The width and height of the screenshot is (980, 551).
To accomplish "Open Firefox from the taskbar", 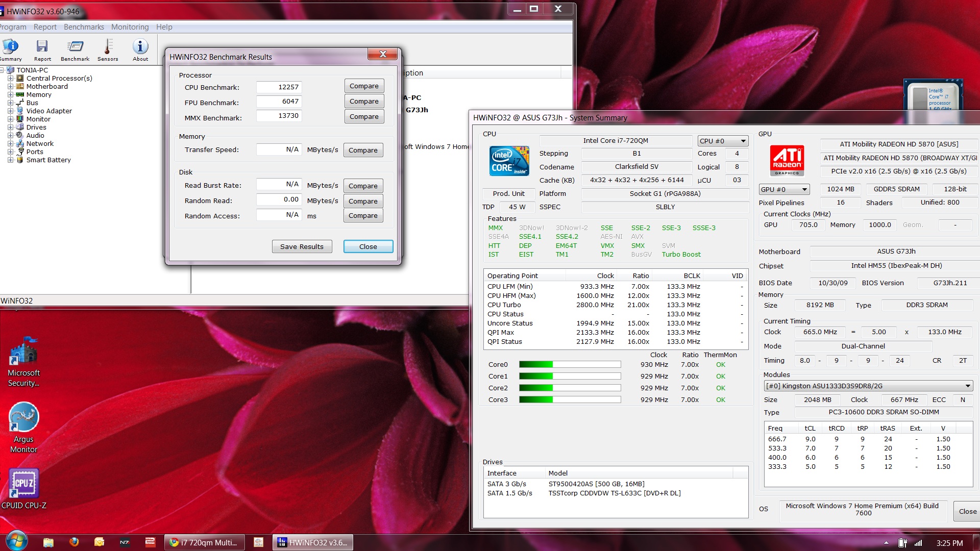I will click(x=74, y=542).
